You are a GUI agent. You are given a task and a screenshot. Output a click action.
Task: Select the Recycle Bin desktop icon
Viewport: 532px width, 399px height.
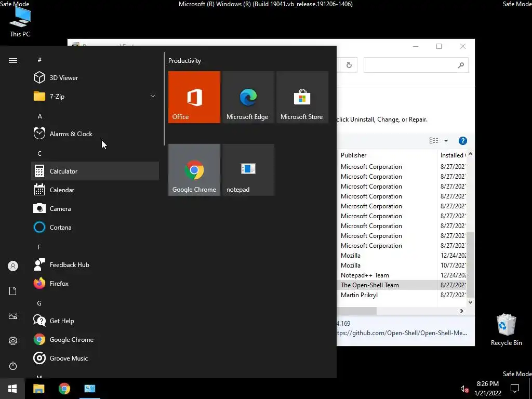point(506,330)
